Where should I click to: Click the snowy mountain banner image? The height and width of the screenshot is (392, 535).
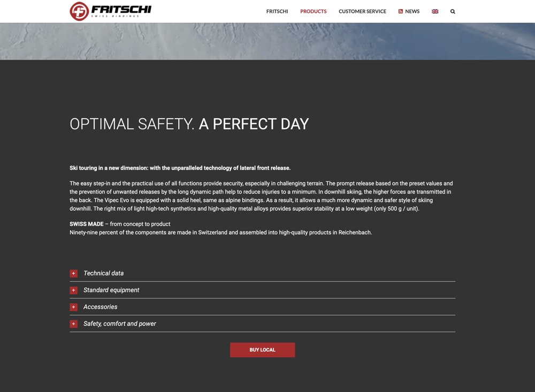click(x=267, y=41)
